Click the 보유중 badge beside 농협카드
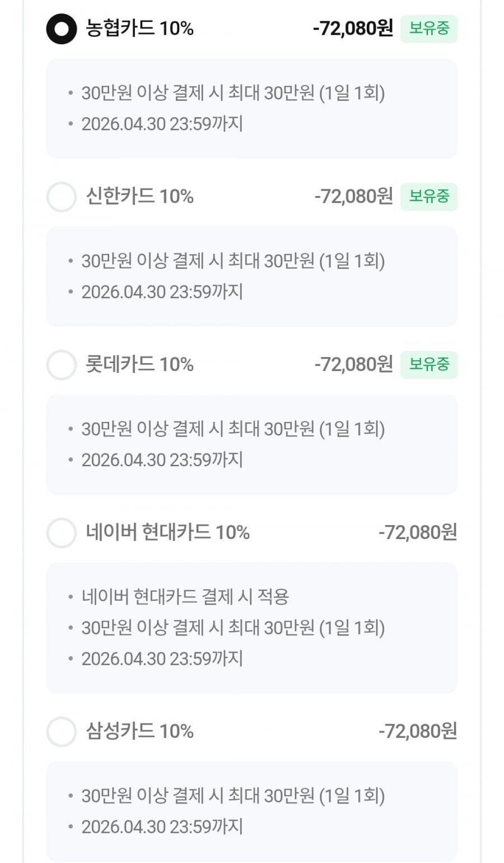 [429, 29]
